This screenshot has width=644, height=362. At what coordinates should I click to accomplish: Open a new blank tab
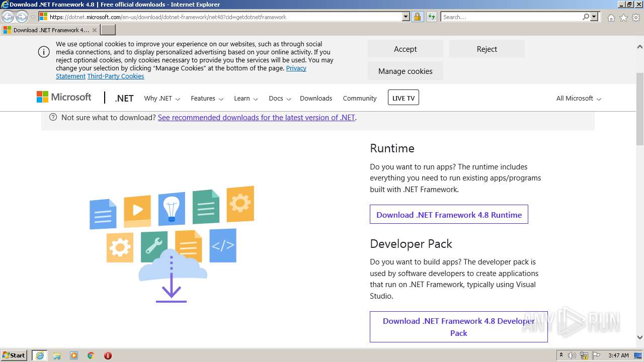coord(108,30)
